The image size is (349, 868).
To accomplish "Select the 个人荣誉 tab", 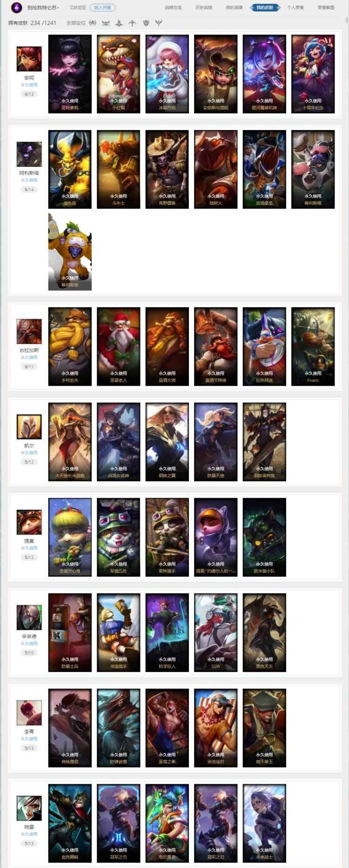I will 295,7.
